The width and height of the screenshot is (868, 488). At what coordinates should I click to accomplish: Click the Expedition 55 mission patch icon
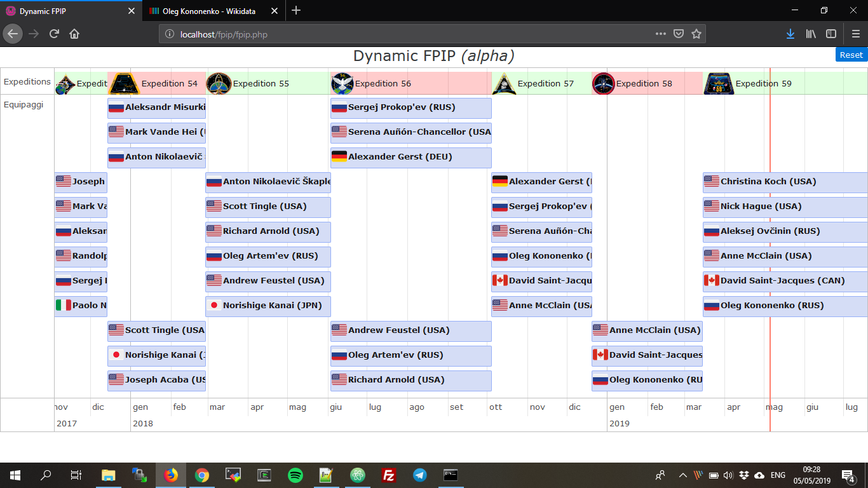219,83
